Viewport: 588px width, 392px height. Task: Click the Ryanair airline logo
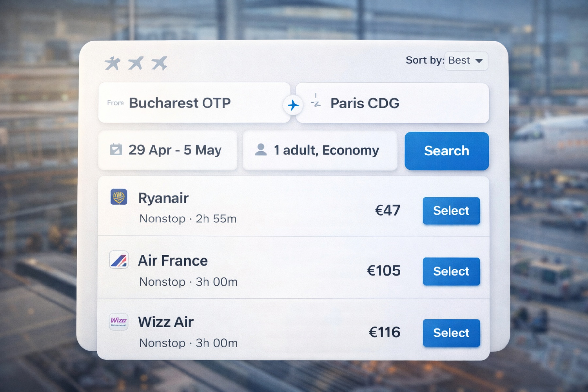coord(119,197)
